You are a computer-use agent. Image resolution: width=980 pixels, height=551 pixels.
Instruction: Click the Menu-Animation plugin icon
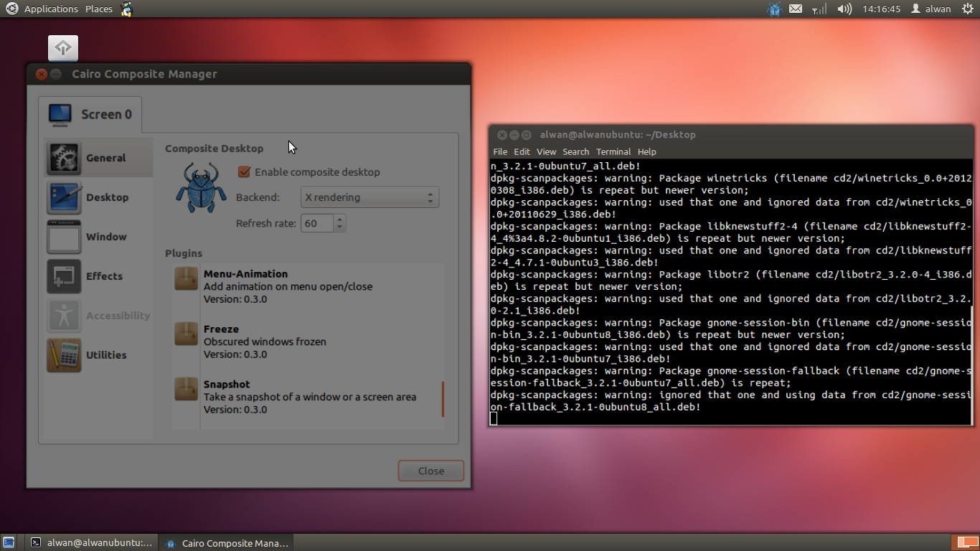click(186, 279)
